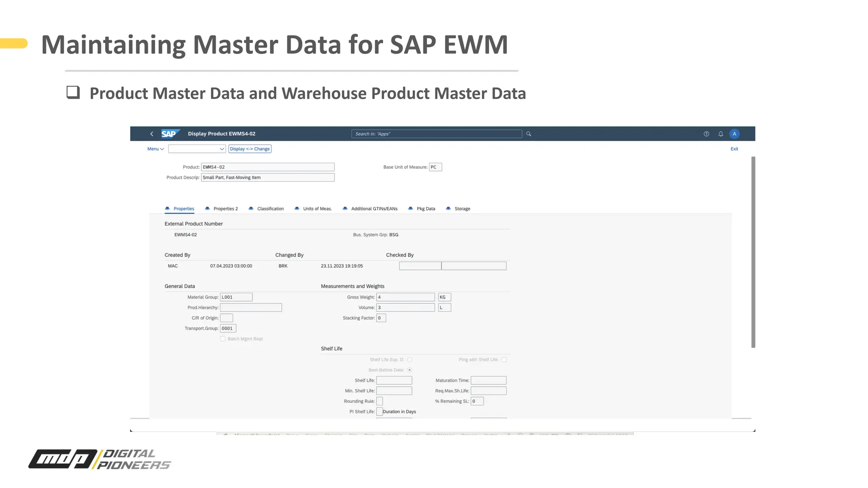Open the help question mark icon

point(706,134)
